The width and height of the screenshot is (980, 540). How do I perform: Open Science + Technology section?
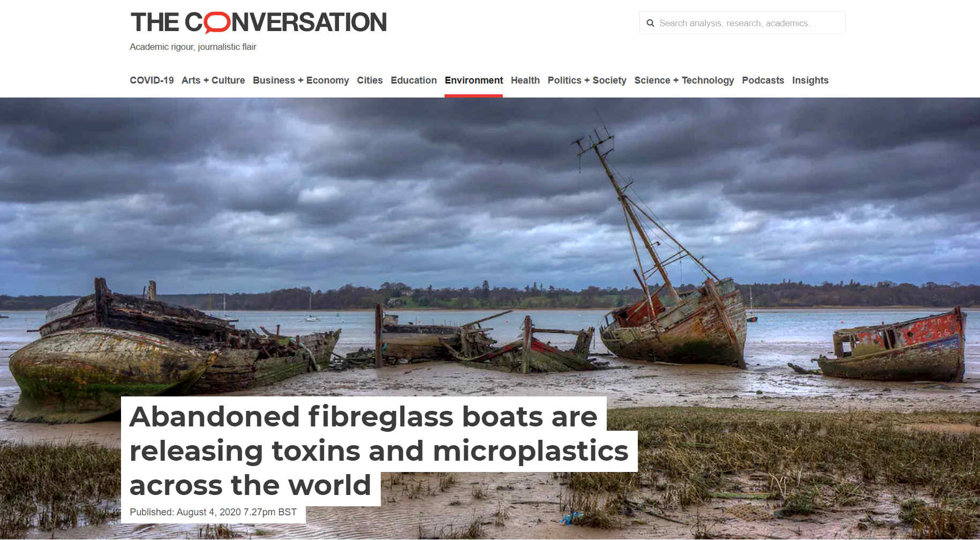point(684,80)
